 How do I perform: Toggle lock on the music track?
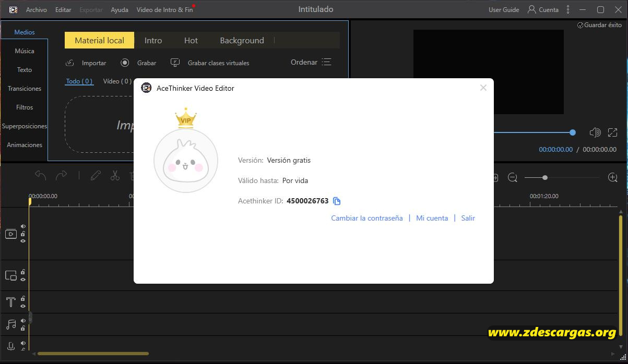(x=23, y=328)
